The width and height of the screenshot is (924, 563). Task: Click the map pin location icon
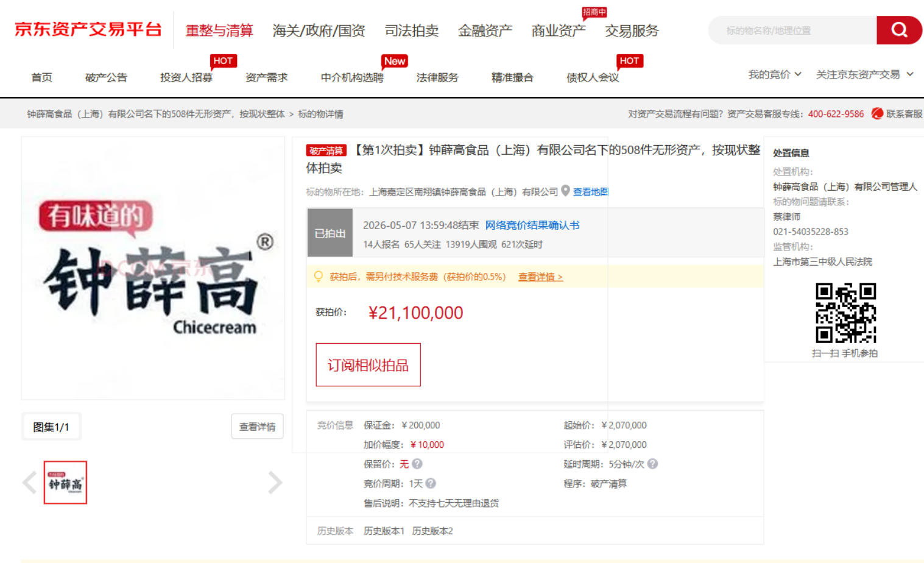[x=565, y=191]
